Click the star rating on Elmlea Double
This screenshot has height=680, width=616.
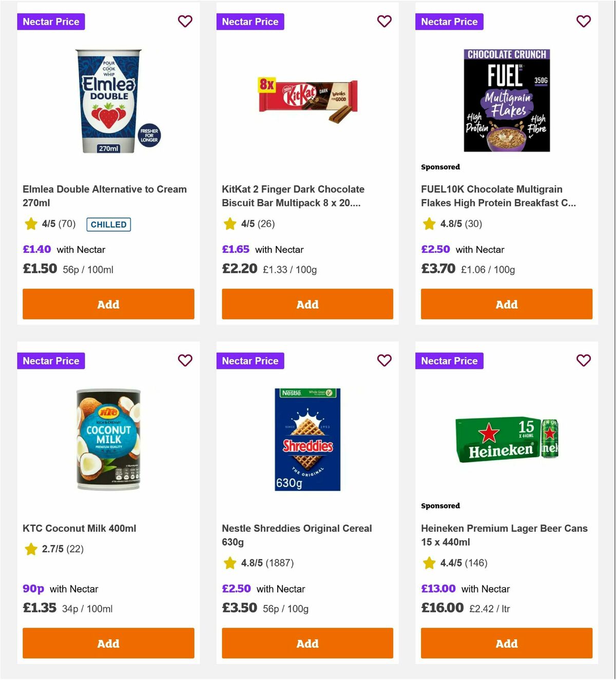[30, 224]
